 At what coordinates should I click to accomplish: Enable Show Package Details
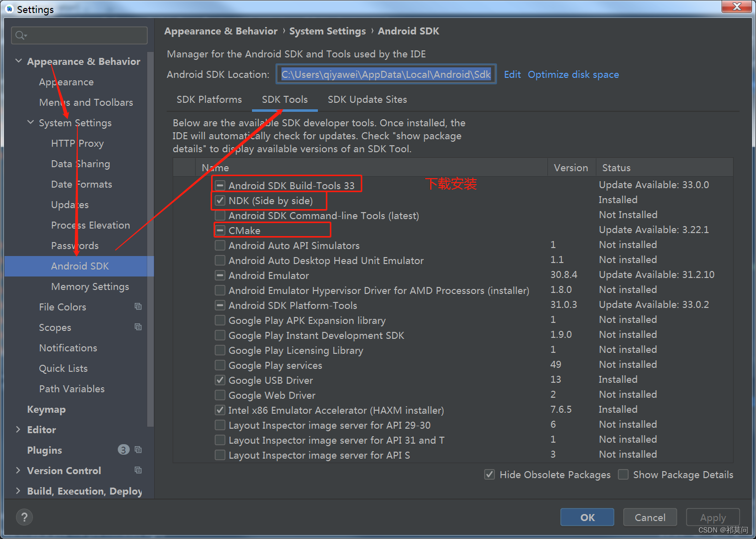point(623,475)
